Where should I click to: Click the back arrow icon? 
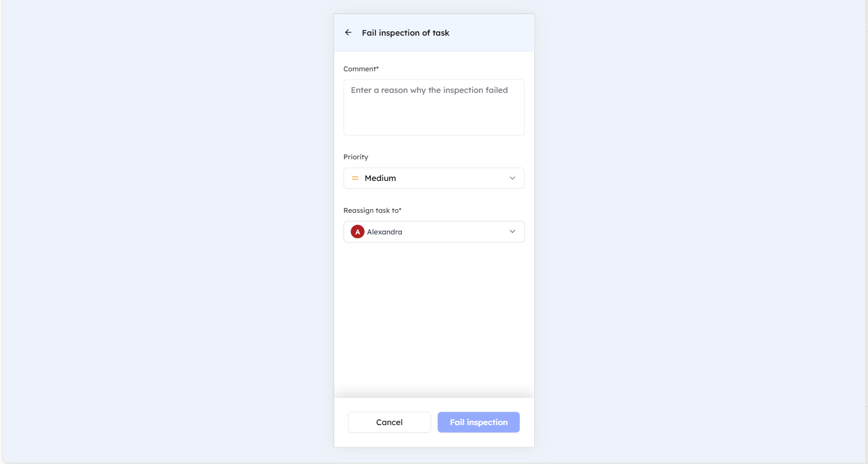(348, 32)
